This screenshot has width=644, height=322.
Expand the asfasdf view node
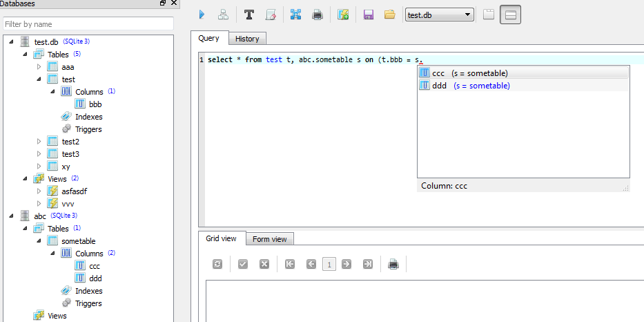click(x=39, y=191)
